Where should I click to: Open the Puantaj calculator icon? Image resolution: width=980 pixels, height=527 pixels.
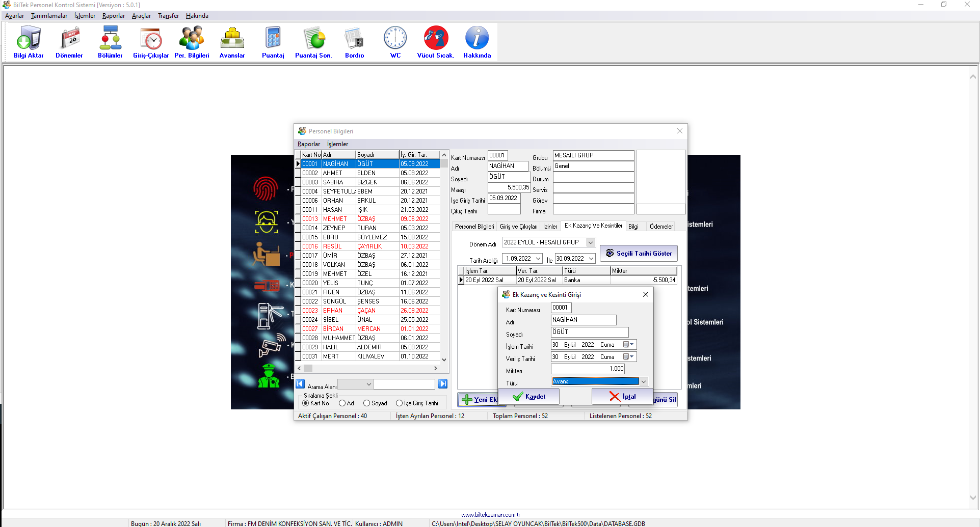[273, 42]
